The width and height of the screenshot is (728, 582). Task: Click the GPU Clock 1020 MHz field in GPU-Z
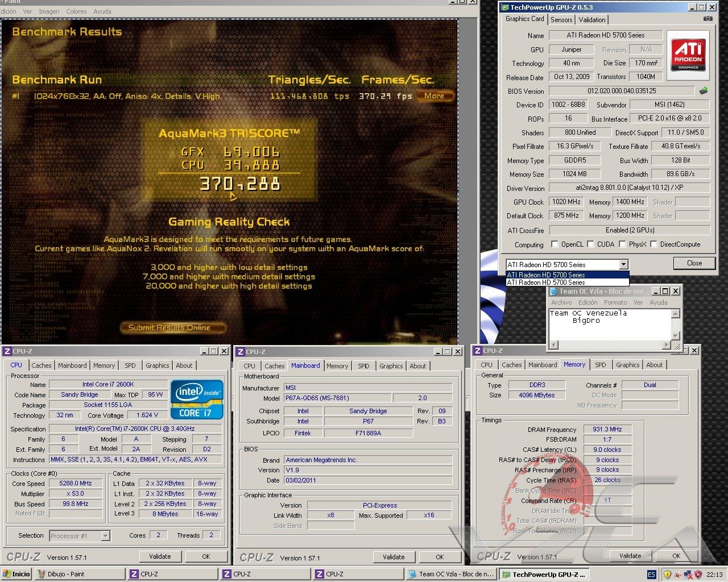[x=566, y=202]
